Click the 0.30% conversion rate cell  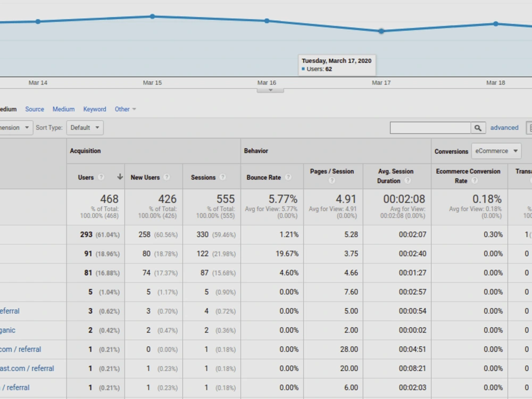pyautogui.click(x=493, y=235)
